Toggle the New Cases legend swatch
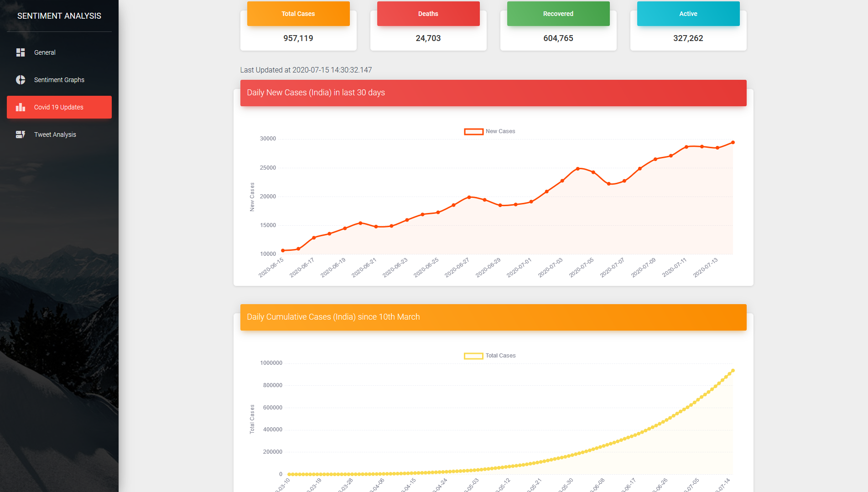The height and width of the screenshot is (492, 868). click(x=473, y=131)
